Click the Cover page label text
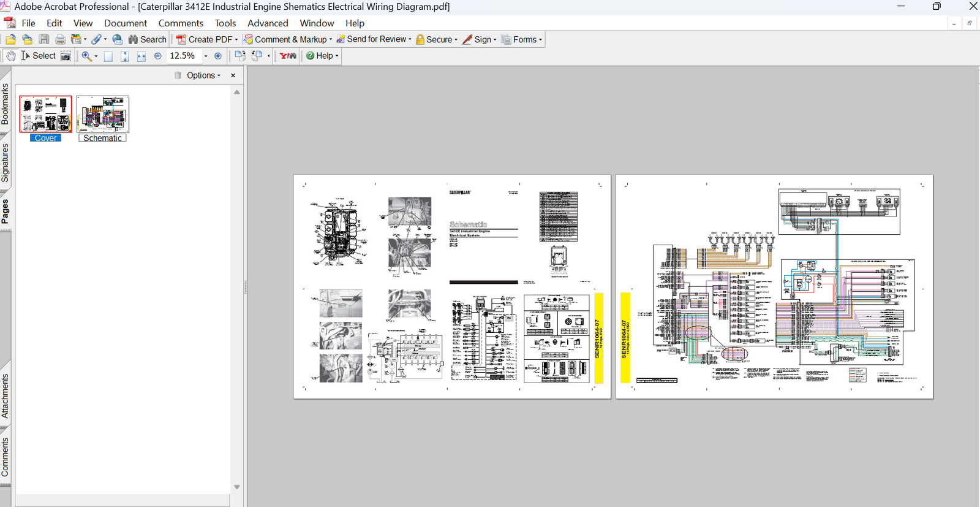Viewport: 980px width, 507px height. (45, 138)
